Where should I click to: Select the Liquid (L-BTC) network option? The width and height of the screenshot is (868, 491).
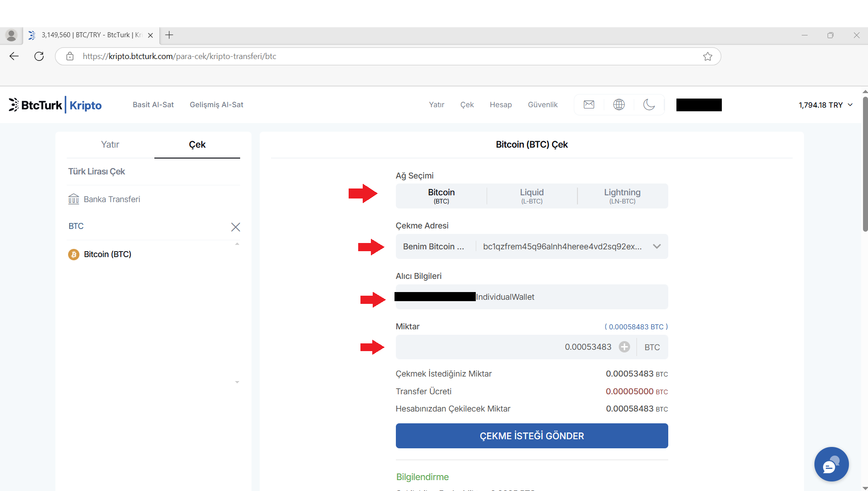click(532, 196)
